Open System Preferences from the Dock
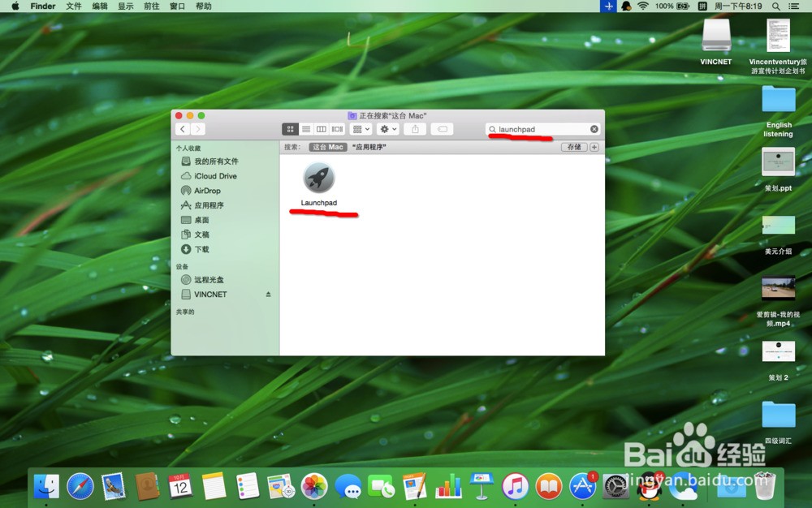 [615, 486]
